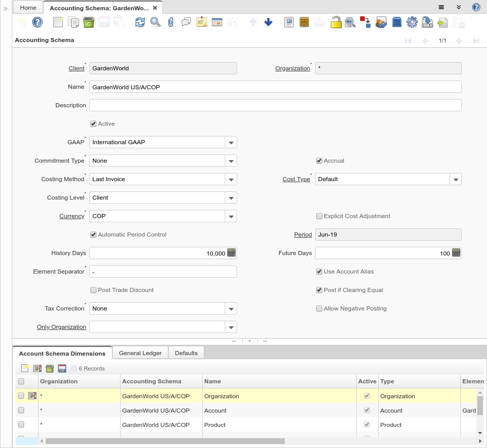Screen dimensions: 487x448
Task: Click the Organization label link in header form
Action: coord(293,68)
